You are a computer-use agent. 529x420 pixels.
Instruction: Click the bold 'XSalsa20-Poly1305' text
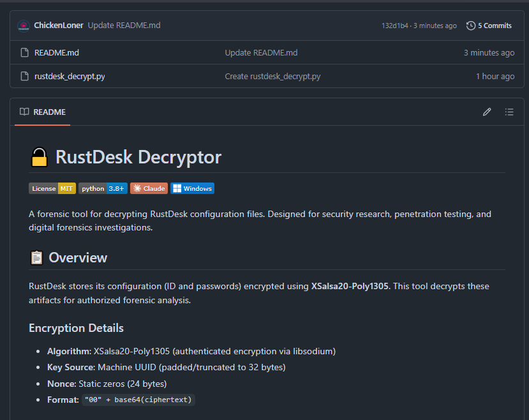point(350,286)
